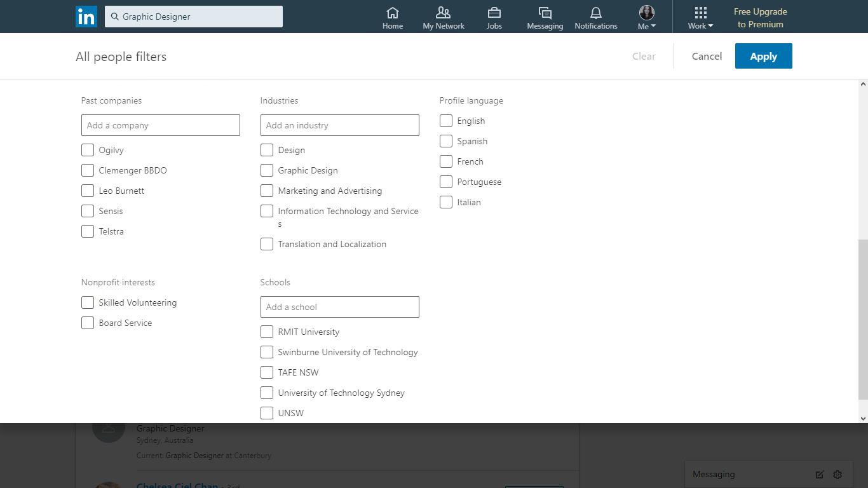This screenshot has width=868, height=488.
Task: Check the Telstra checkbox
Action: [x=88, y=231]
